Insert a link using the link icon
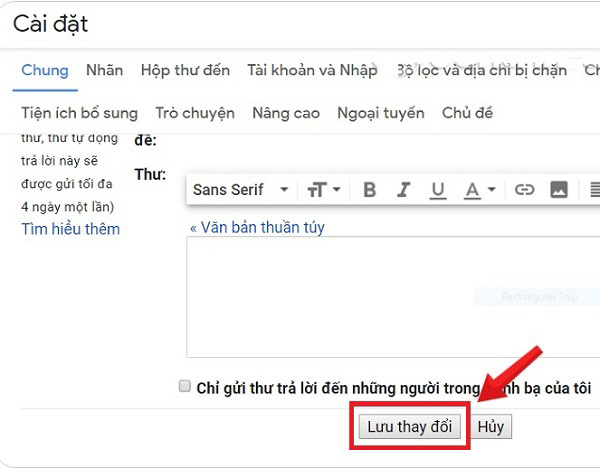This screenshot has width=600, height=468. pos(524,189)
